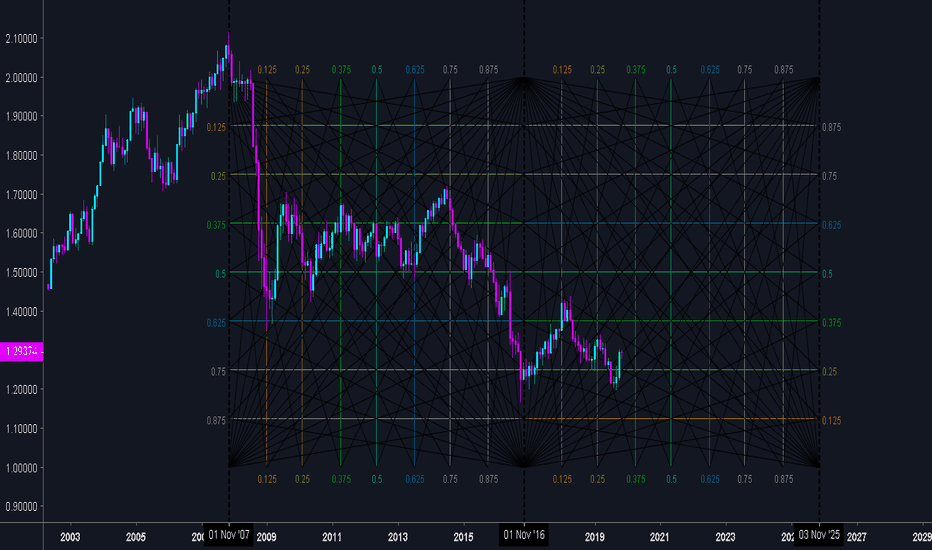The width and height of the screenshot is (932, 550).
Task: Select the left-side blue 0.625 level label
Action: pos(217,322)
